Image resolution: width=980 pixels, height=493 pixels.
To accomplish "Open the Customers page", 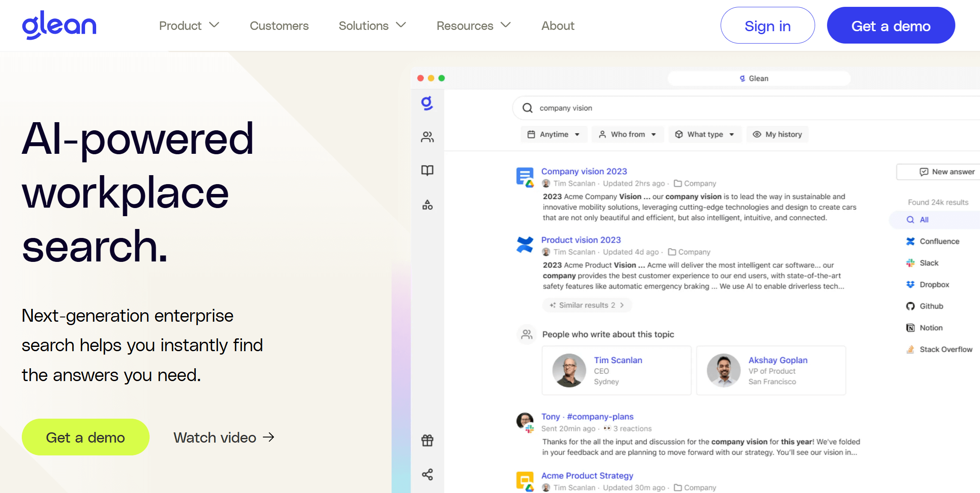I will 279,26.
